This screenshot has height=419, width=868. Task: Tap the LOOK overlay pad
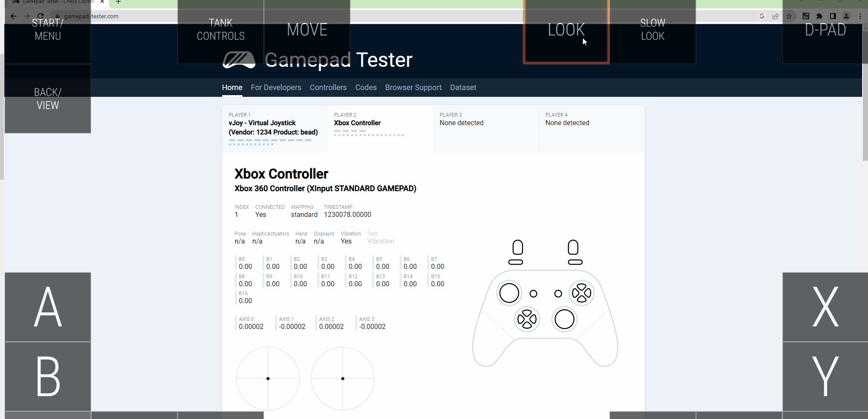tap(566, 32)
